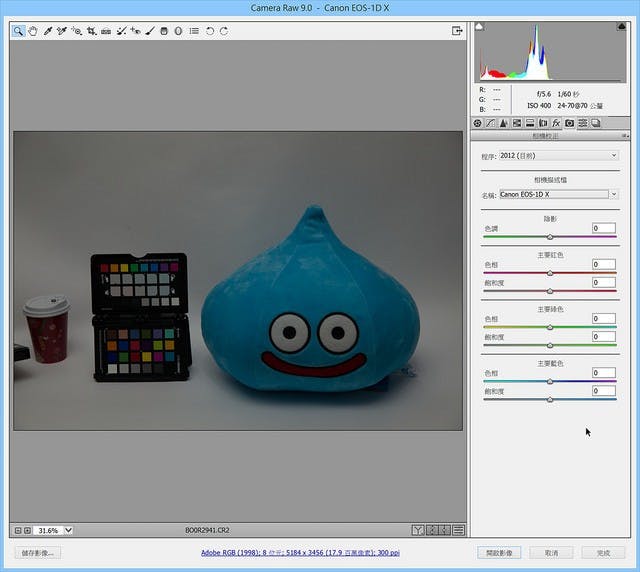
Task: Toggle full screen mode icon
Action: point(457,31)
